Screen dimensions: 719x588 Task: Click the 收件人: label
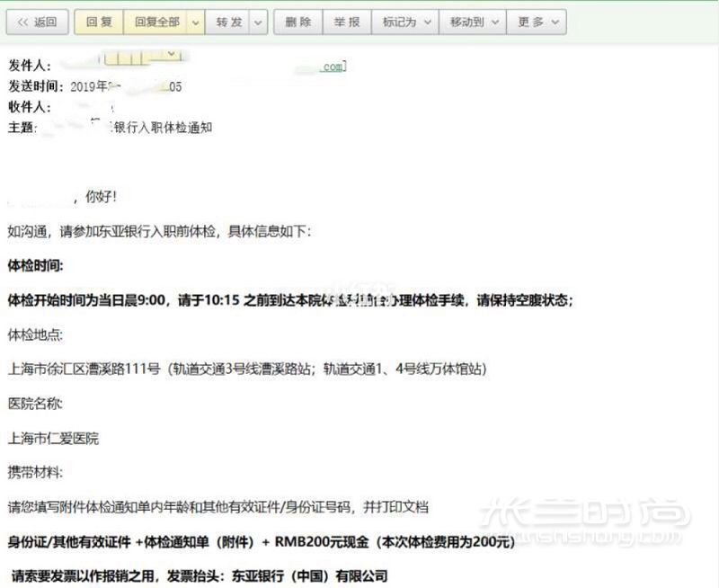30,107
